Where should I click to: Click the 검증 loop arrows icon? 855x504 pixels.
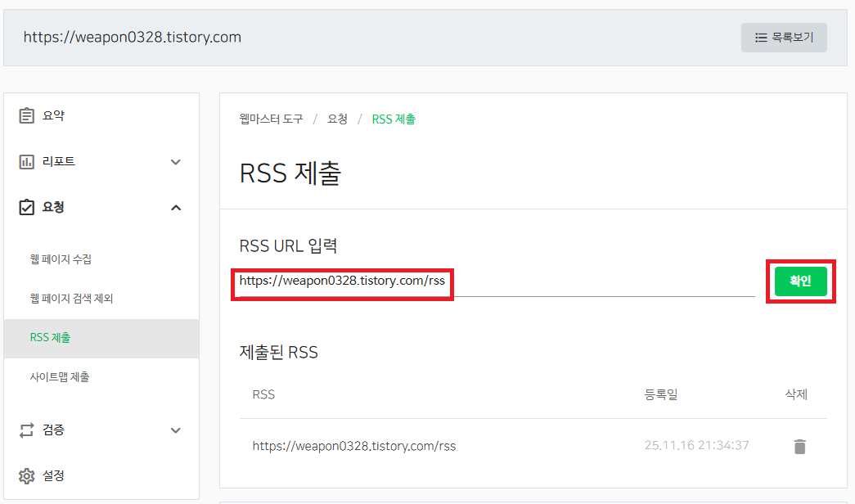pos(26,430)
